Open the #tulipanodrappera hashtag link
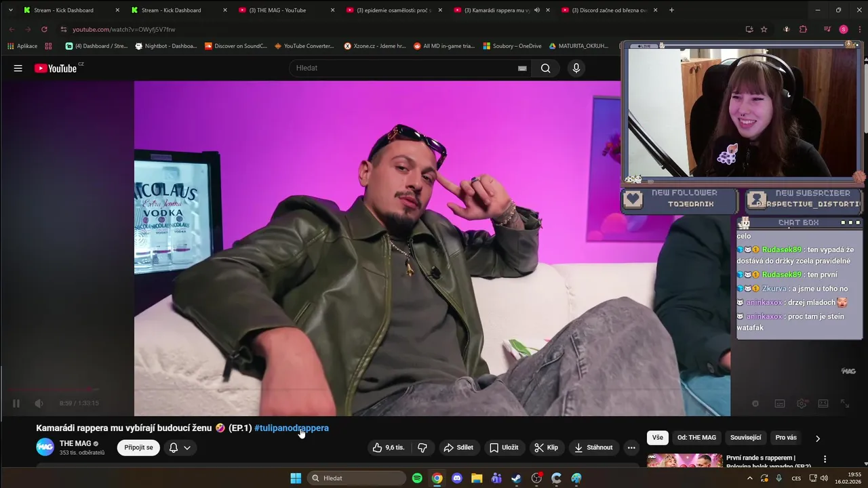This screenshot has width=868, height=488. (x=292, y=428)
